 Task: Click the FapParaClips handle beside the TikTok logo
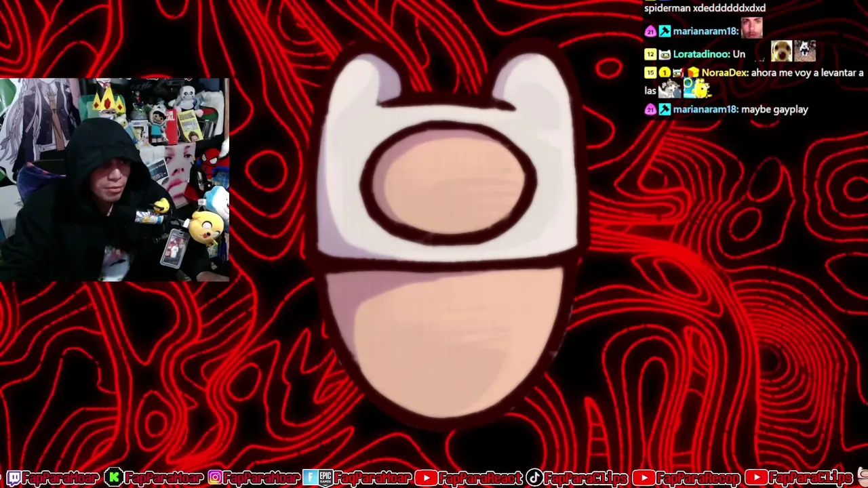[586, 478]
